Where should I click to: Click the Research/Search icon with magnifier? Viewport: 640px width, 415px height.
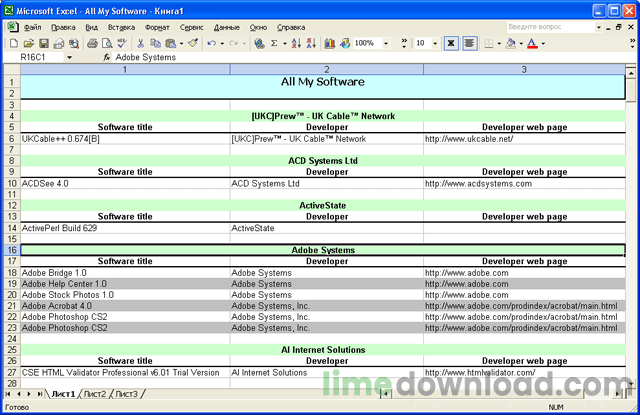pyautogui.click(x=74, y=43)
